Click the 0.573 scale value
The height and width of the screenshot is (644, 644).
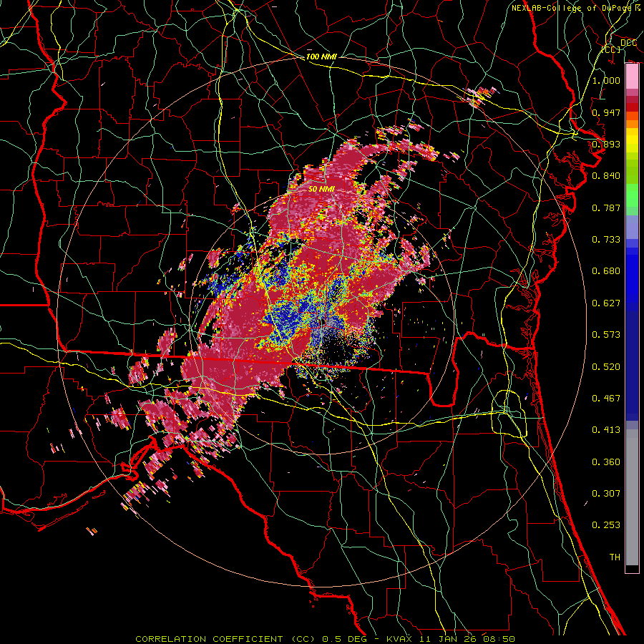click(606, 335)
